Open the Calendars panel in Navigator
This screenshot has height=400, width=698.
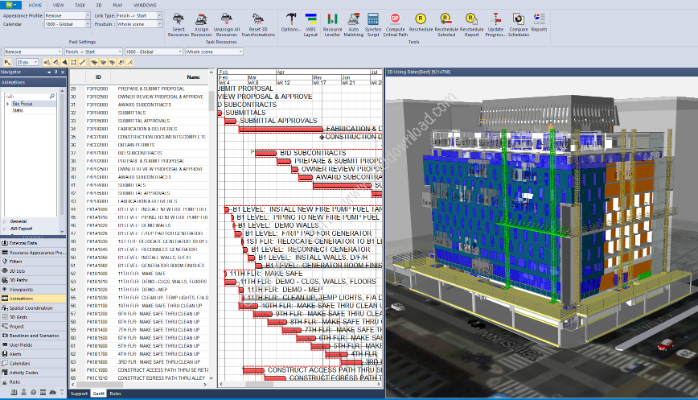tap(33, 364)
